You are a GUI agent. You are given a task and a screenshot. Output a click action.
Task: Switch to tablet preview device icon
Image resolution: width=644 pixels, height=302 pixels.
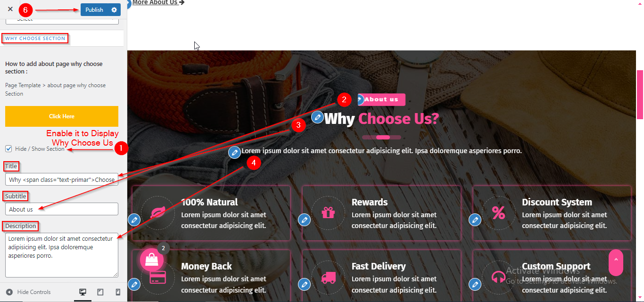pyautogui.click(x=100, y=292)
